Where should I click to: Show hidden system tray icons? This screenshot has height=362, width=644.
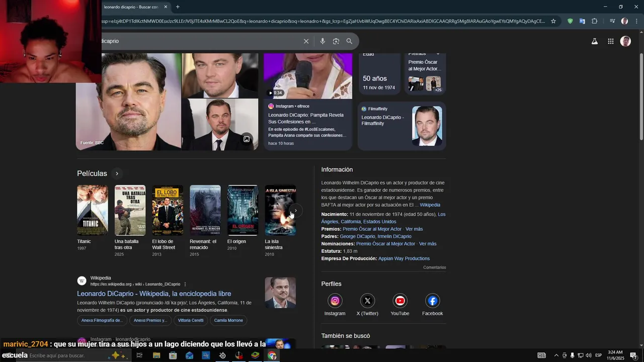556,355
